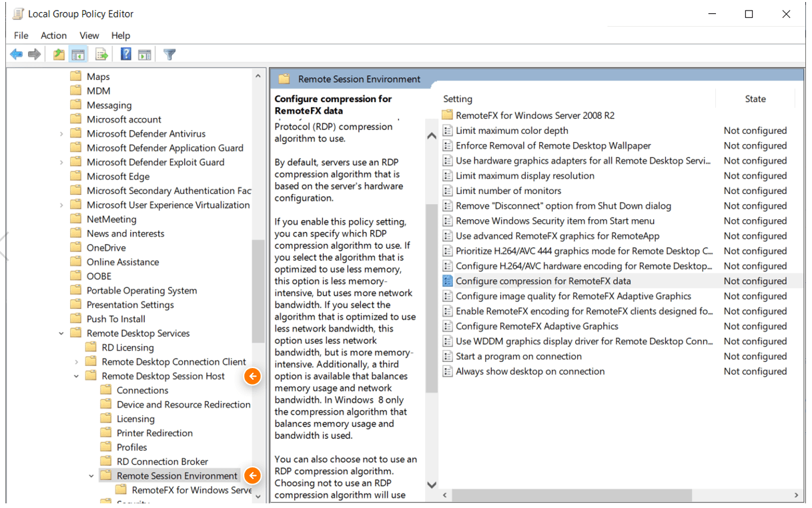Click the policy icon beside Limit maximum color depth

448,131
